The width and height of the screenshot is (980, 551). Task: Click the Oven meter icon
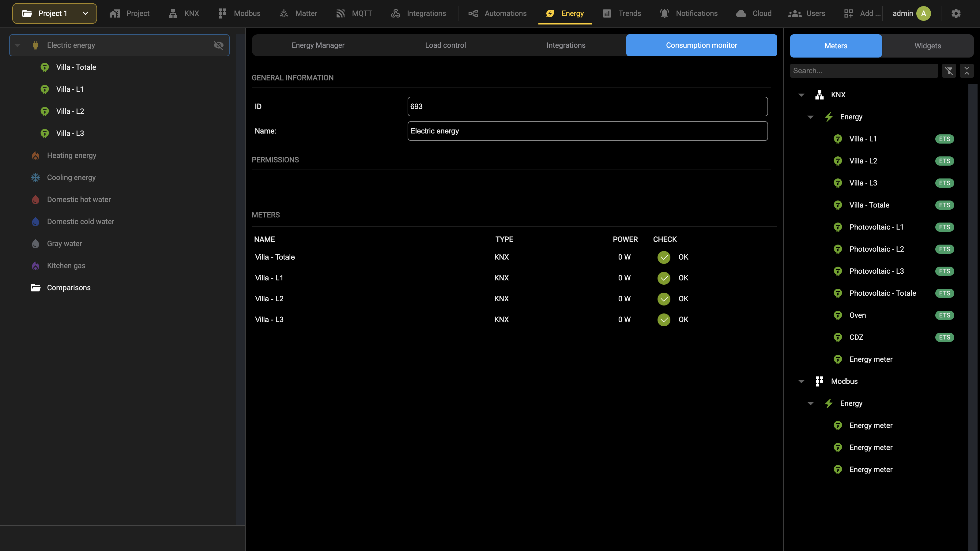click(x=838, y=315)
